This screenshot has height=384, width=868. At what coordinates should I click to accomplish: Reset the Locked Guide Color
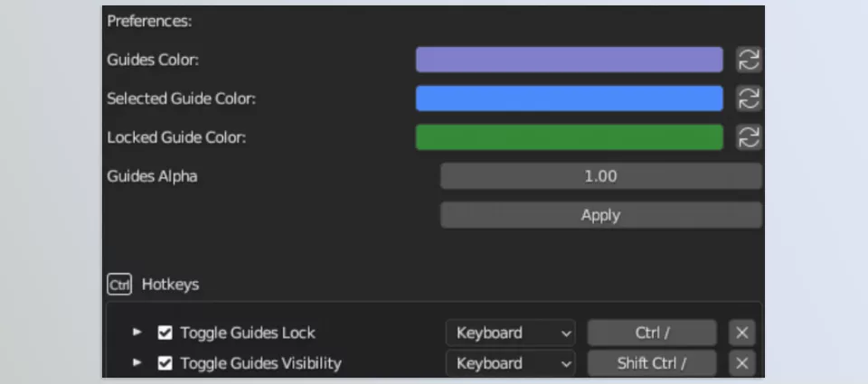tap(749, 137)
